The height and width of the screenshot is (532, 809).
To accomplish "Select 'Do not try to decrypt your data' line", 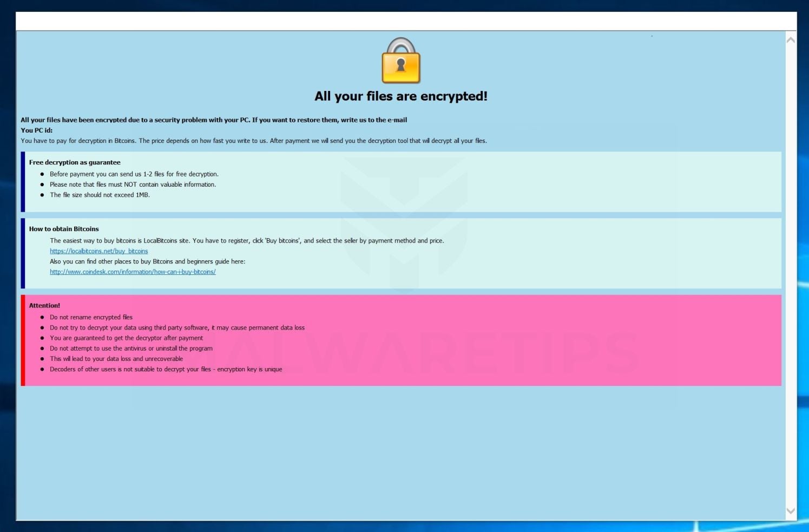I will pos(177,327).
